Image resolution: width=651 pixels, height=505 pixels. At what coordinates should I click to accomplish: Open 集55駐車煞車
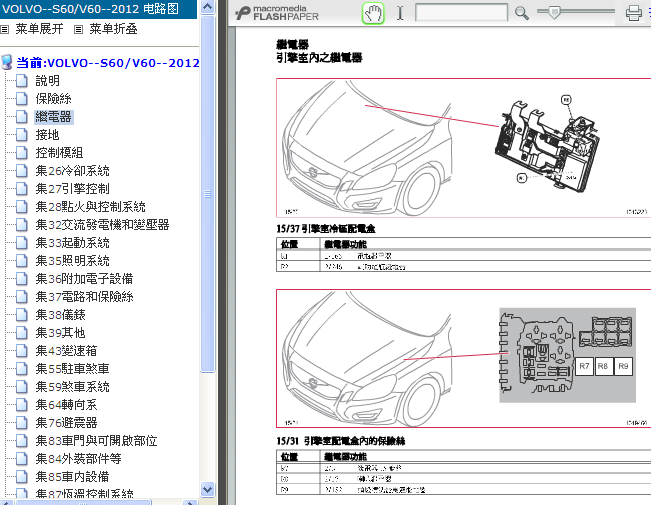click(72, 368)
